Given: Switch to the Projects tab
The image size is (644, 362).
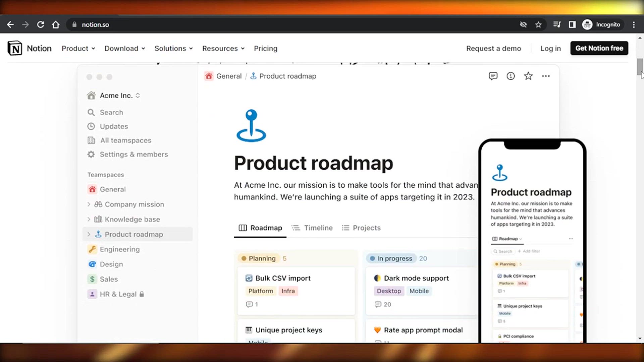Looking at the screenshot, I should pos(361,228).
